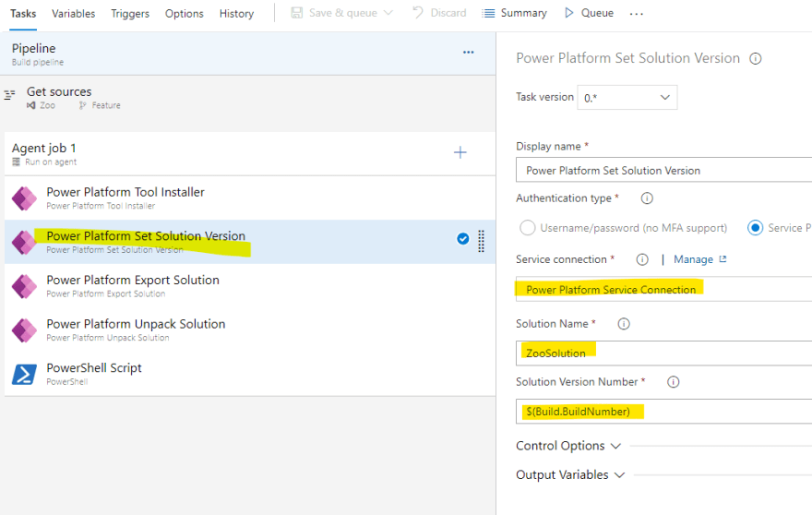Edit the Display name field

click(663, 170)
